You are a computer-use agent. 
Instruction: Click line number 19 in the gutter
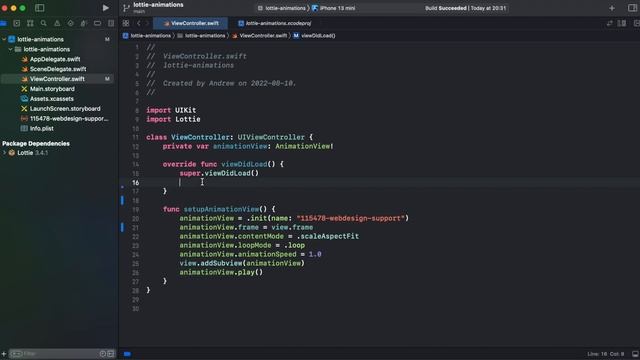tap(136, 209)
